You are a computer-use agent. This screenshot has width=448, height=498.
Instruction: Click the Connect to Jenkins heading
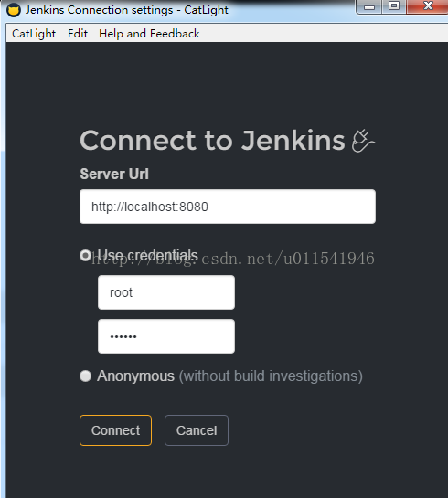pos(212,140)
